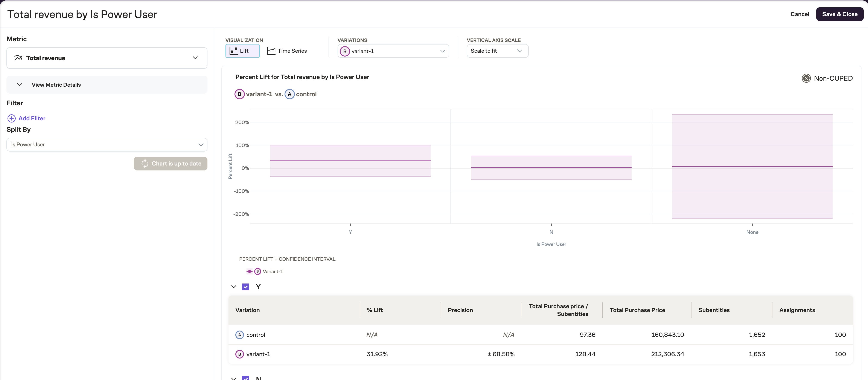
Task: Toggle Variant-1 legend series marker
Action: tap(249, 271)
